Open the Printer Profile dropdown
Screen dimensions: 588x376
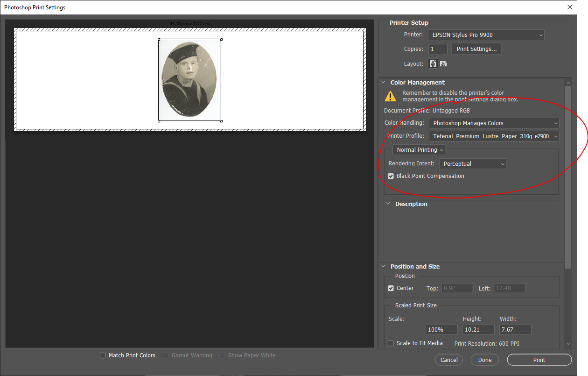click(x=494, y=136)
